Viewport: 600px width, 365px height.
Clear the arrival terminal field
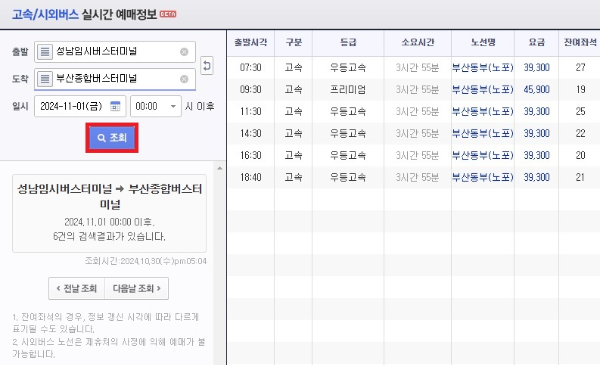[184, 79]
